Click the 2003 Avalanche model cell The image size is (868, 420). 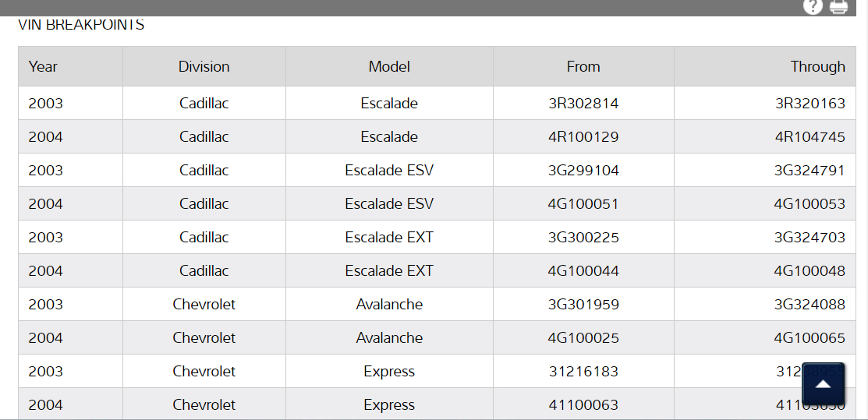click(x=389, y=304)
